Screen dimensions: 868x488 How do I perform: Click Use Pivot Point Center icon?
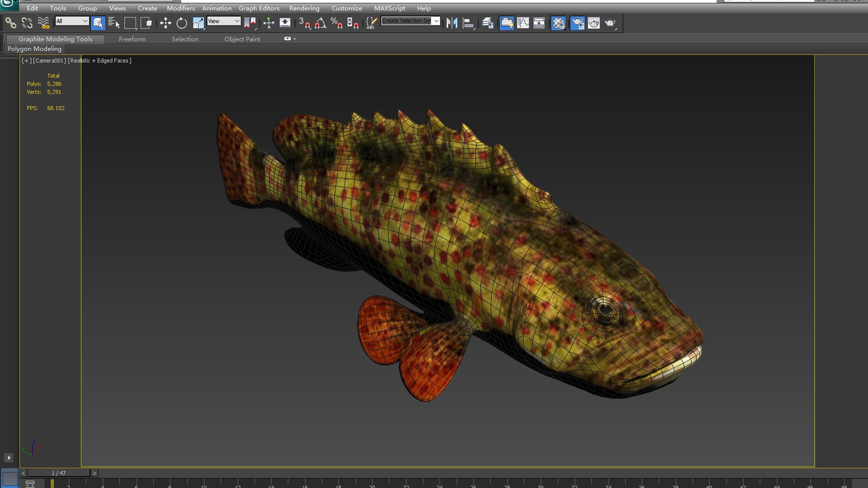click(x=250, y=23)
